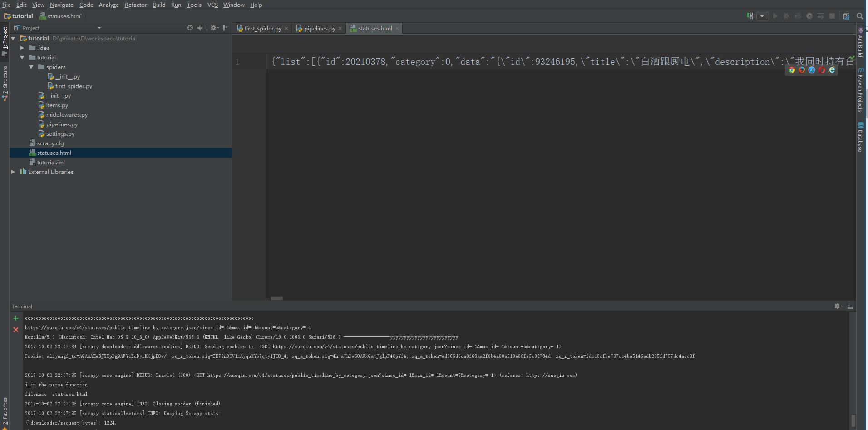
Task: Click line 1 JSON text in editor
Action: tap(563, 62)
